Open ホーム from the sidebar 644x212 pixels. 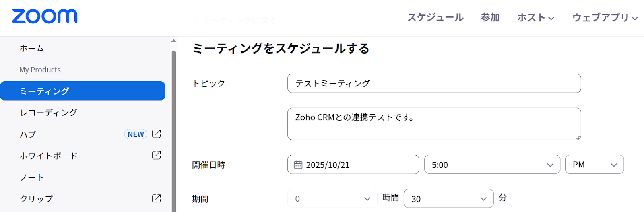32,48
